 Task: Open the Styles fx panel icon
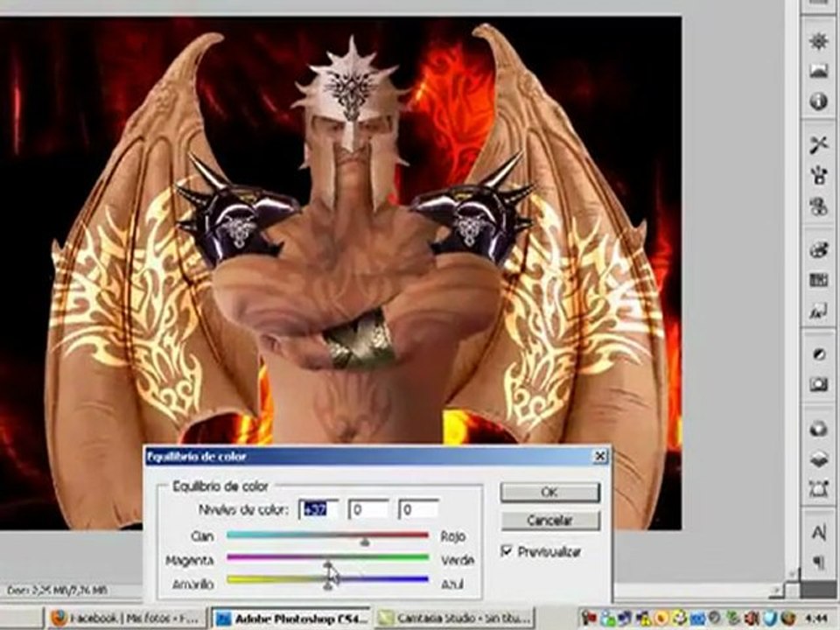pos(819,311)
